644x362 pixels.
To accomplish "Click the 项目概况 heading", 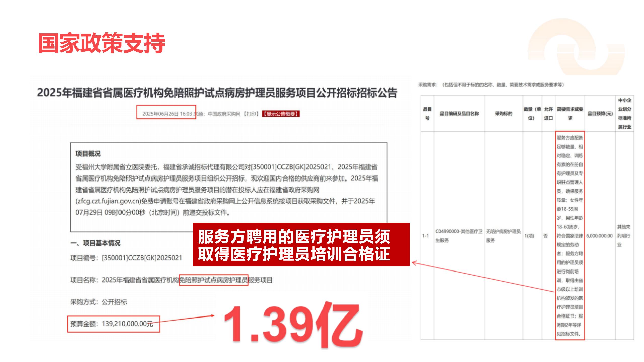I will point(88,154).
